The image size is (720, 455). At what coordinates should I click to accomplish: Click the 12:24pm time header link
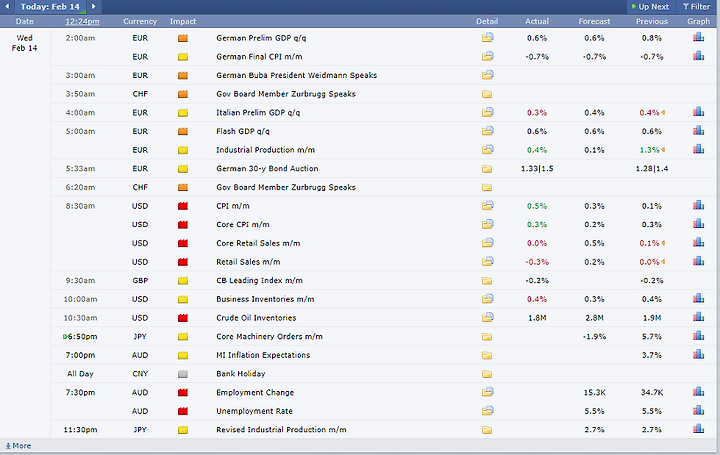pyautogui.click(x=82, y=22)
